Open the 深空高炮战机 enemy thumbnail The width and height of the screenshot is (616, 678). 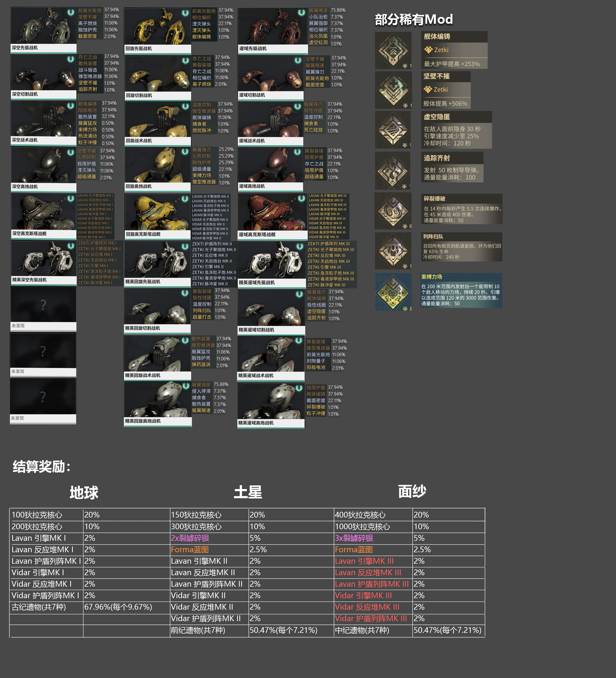44,170
